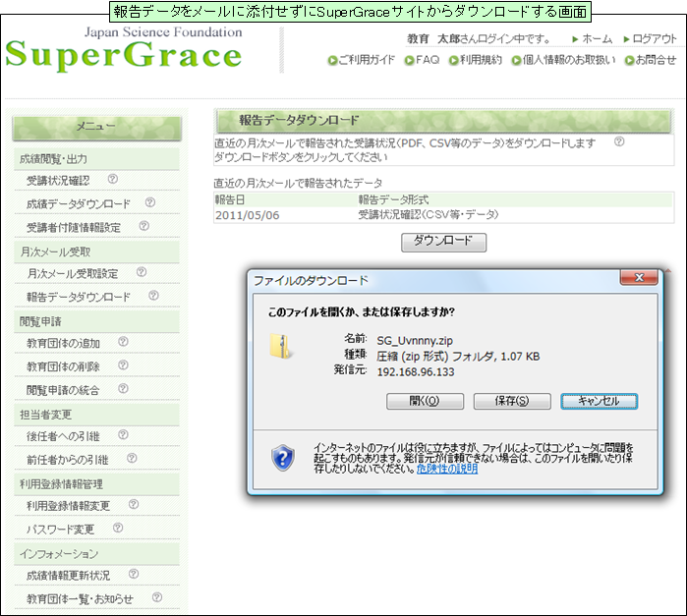687x616 pixels.
Task: Click help icon beside 受講状況確認
Action: [113, 179]
